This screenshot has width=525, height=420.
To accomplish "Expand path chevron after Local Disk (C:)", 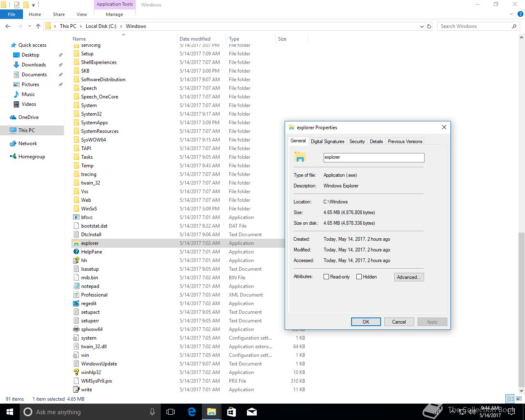I will pos(121,26).
